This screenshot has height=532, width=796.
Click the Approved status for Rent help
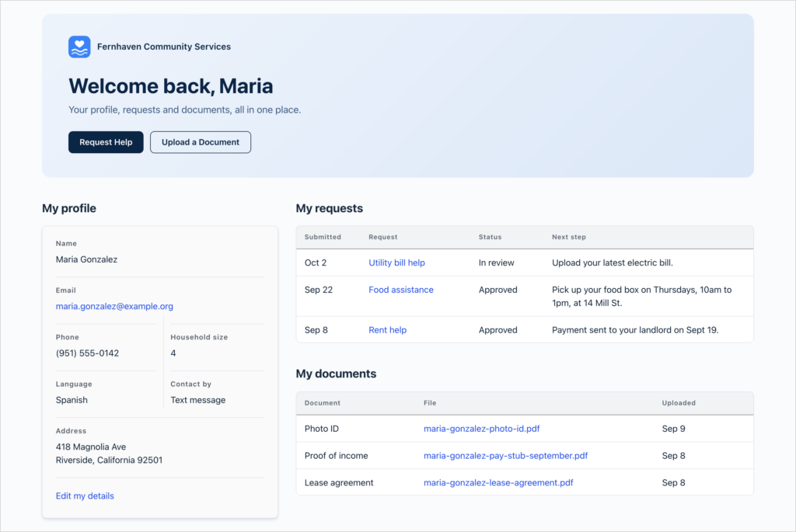click(498, 329)
